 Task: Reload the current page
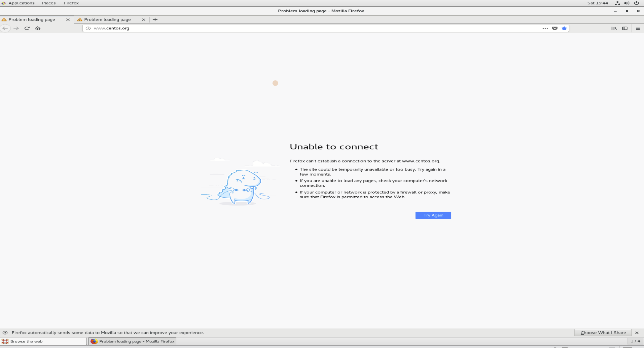click(x=27, y=28)
